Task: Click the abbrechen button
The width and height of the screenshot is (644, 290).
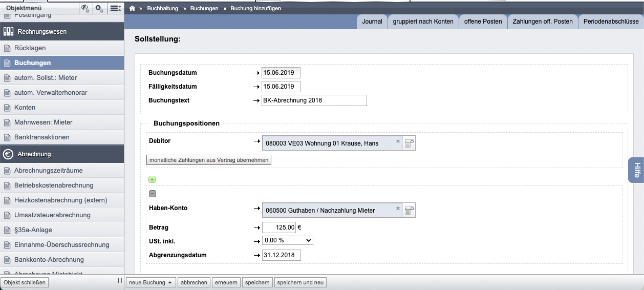Action: (194, 282)
